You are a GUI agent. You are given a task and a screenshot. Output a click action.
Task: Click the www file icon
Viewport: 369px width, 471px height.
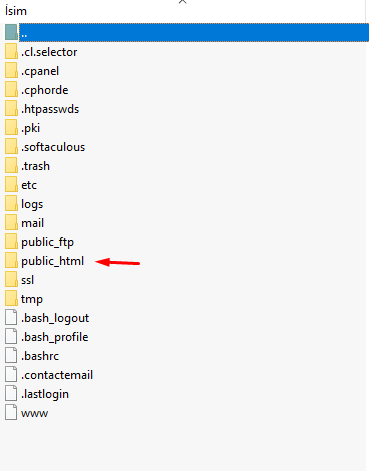coord(11,413)
